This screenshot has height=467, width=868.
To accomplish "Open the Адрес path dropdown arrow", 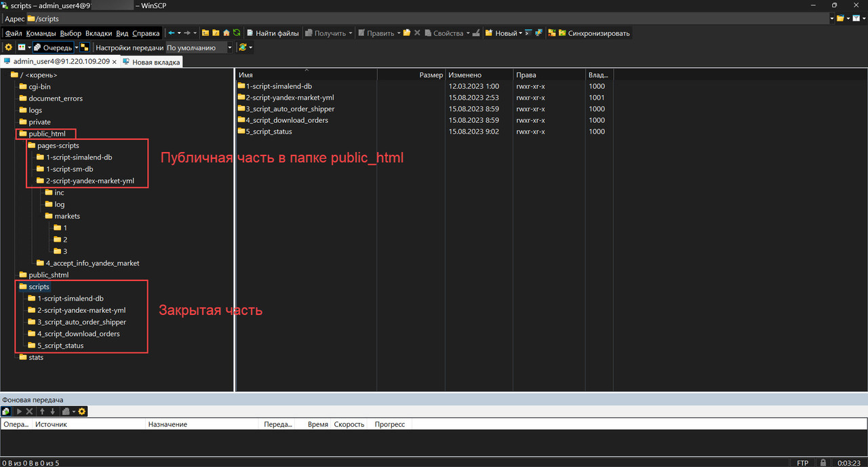I will pyautogui.click(x=832, y=18).
